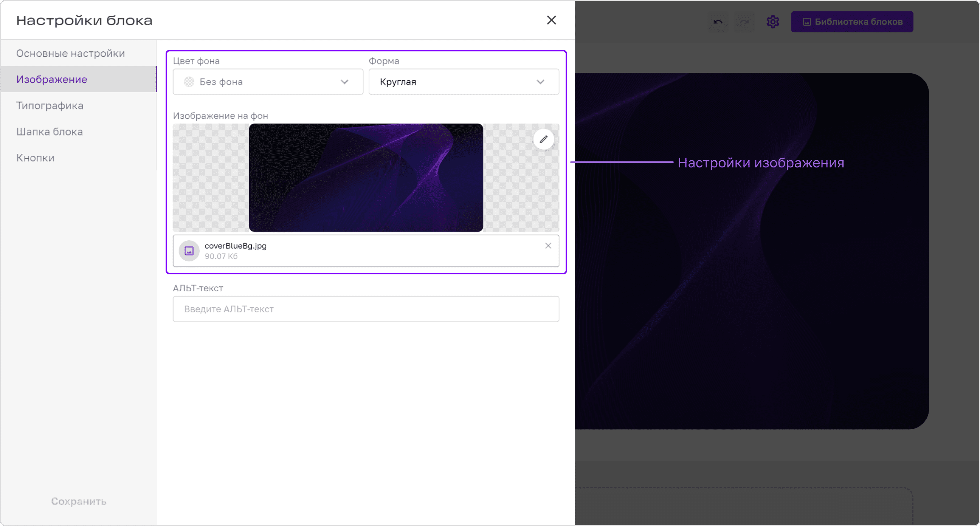The width and height of the screenshot is (980, 526).
Task: Remove the coverBlueBg.jpg file
Action: tap(548, 246)
